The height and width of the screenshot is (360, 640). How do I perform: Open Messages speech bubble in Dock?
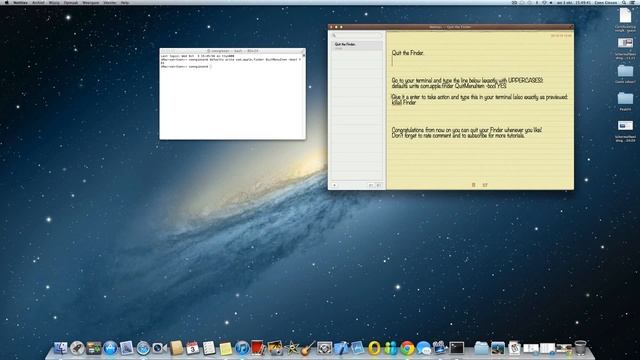pos(424,348)
